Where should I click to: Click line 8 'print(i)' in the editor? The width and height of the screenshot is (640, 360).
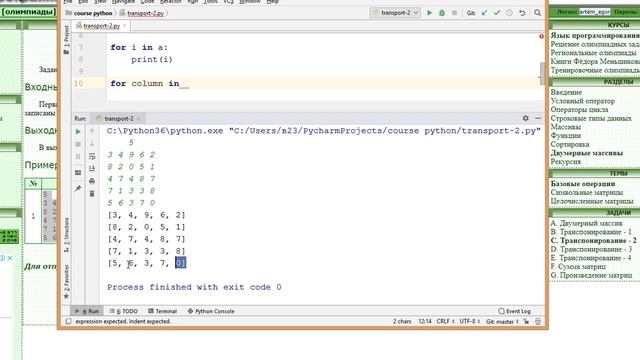click(x=151, y=59)
